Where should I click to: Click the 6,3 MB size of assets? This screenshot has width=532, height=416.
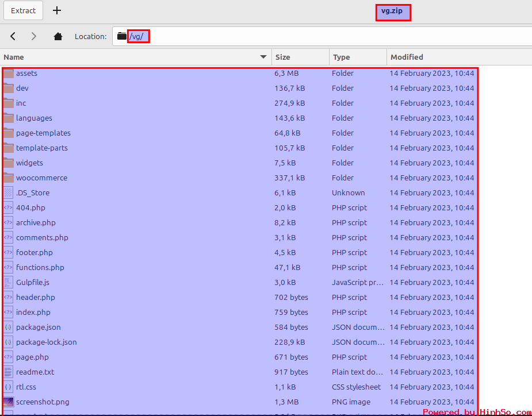(x=286, y=73)
